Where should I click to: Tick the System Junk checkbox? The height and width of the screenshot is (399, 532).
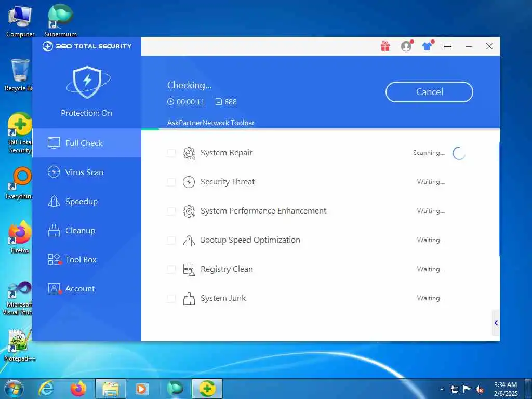171,299
